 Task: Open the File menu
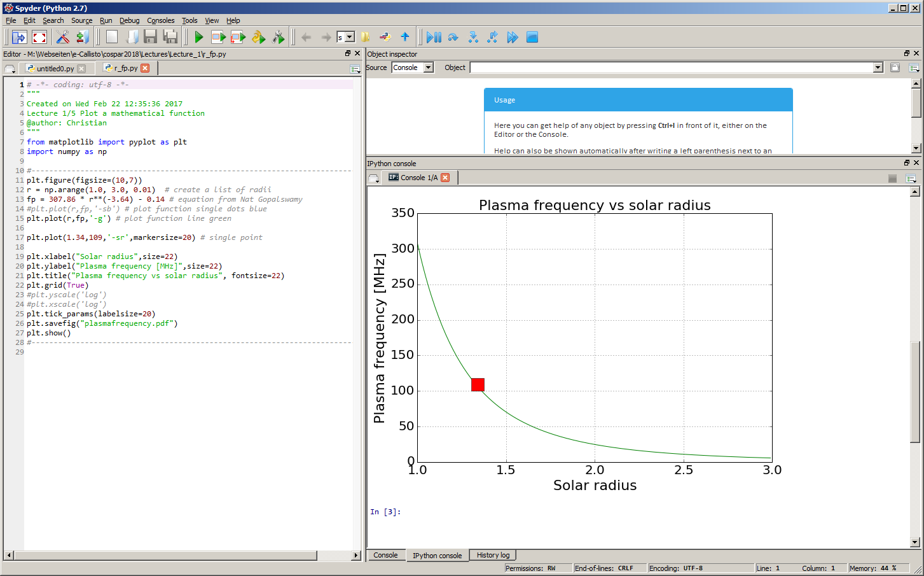point(11,20)
